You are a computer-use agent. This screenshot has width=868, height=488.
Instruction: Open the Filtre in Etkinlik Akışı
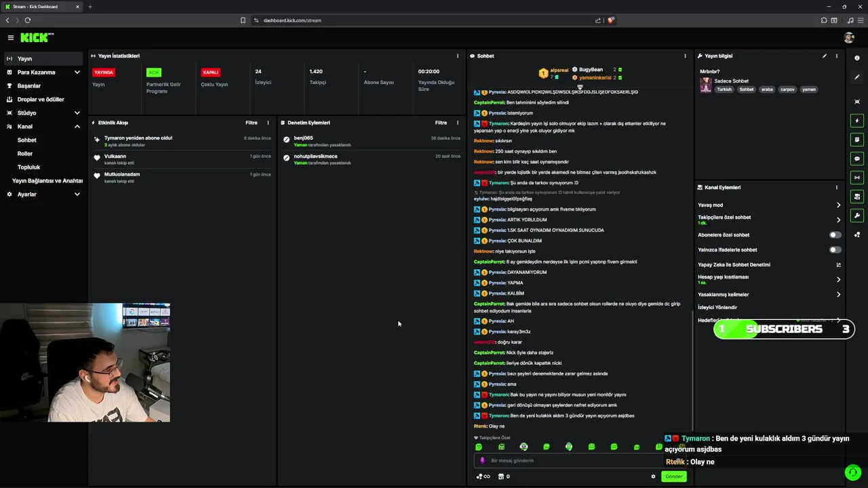(x=251, y=123)
